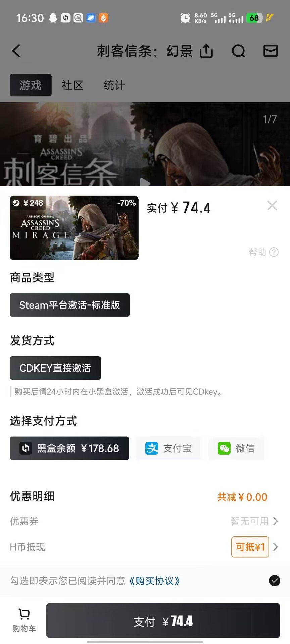
Task: Close the purchase panel with the X
Action: click(272, 205)
